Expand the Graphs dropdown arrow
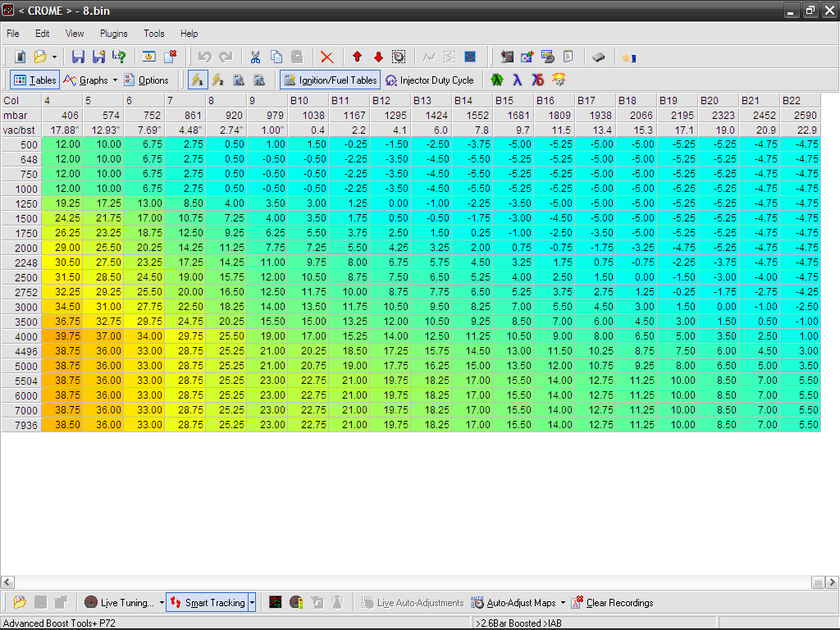Viewport: 840px width, 630px height. [115, 80]
